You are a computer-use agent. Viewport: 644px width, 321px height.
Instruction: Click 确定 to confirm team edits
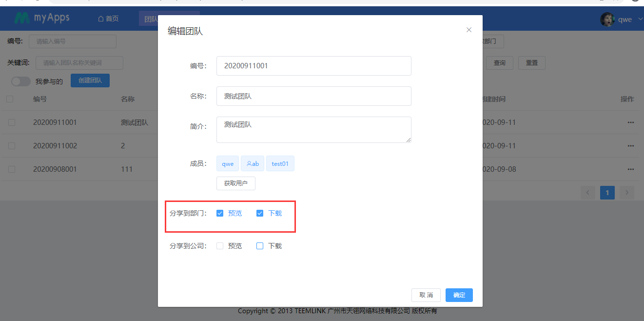coord(459,295)
